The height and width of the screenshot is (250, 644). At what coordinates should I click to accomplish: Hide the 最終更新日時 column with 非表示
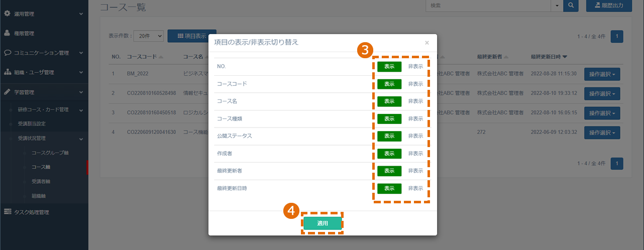point(415,188)
